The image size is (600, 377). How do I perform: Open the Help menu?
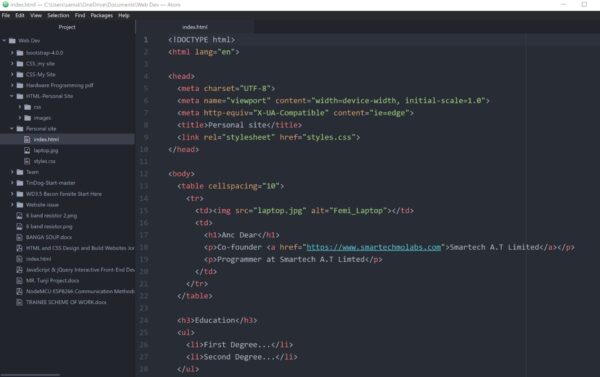pyautogui.click(x=124, y=15)
